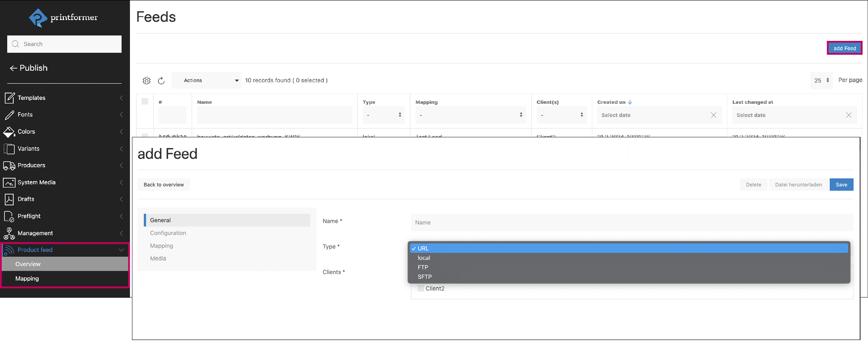Choose SFTP from the Type list
Screen dimensions: 868x345
click(x=425, y=277)
